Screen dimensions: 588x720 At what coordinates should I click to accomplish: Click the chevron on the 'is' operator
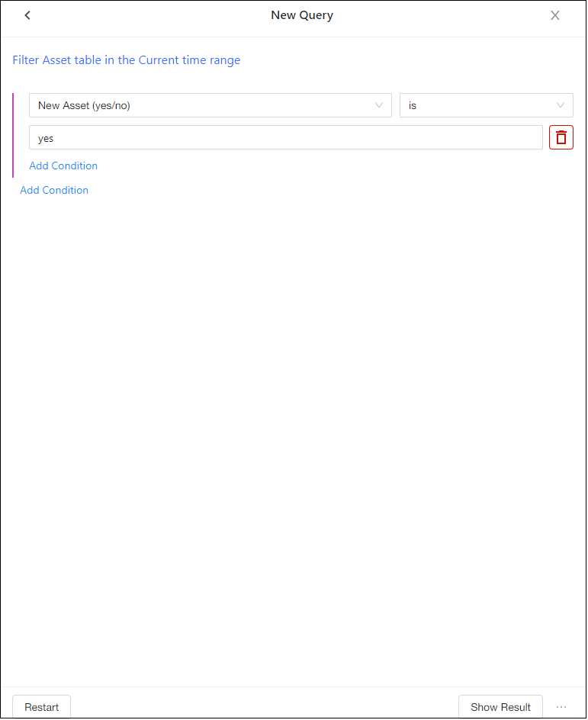tap(561, 105)
